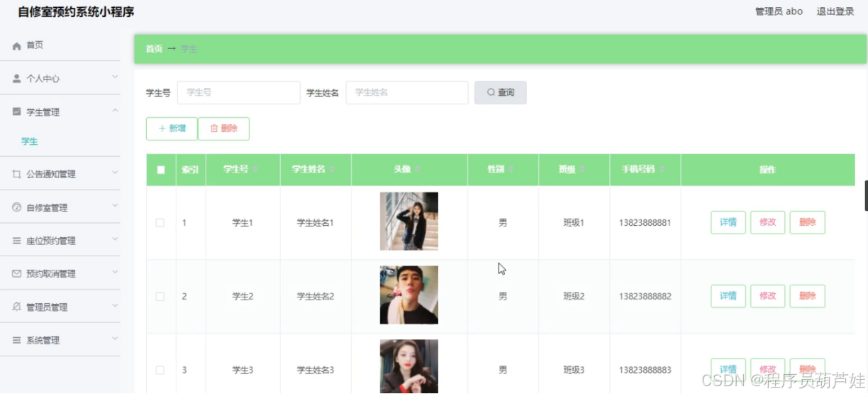Open the 预约取消管理 menu
Viewport: 868px width, 394px height.
[x=60, y=273]
